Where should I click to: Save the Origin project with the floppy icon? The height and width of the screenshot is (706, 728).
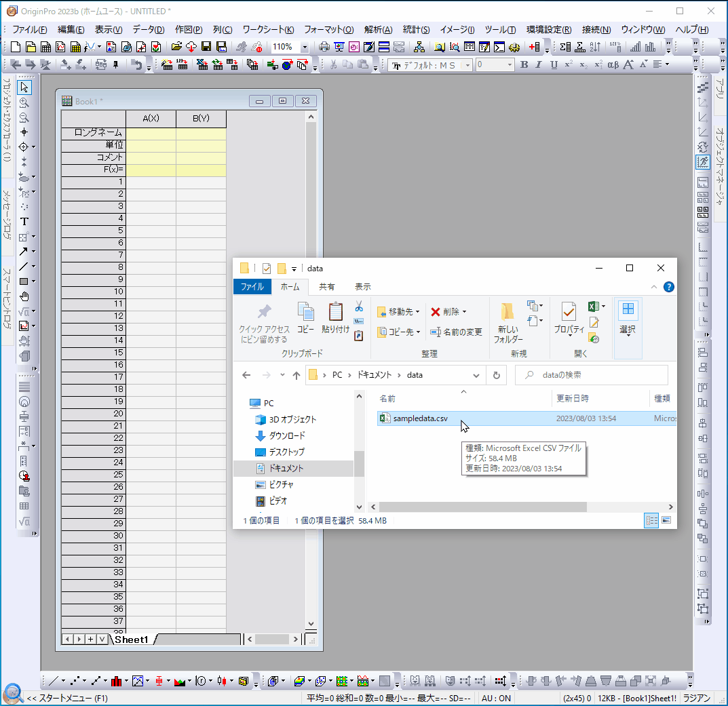[x=206, y=47]
